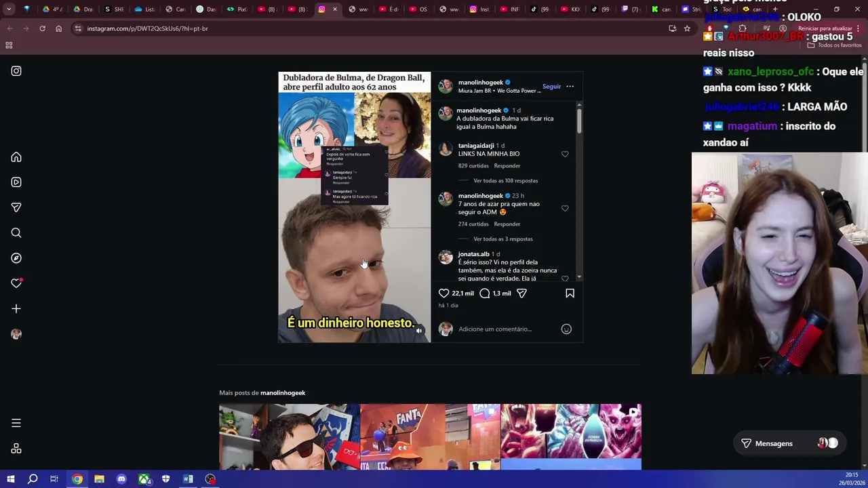Reply to the '7 anos de azar' comment via Responder
The height and width of the screenshot is (488, 868).
[507, 224]
